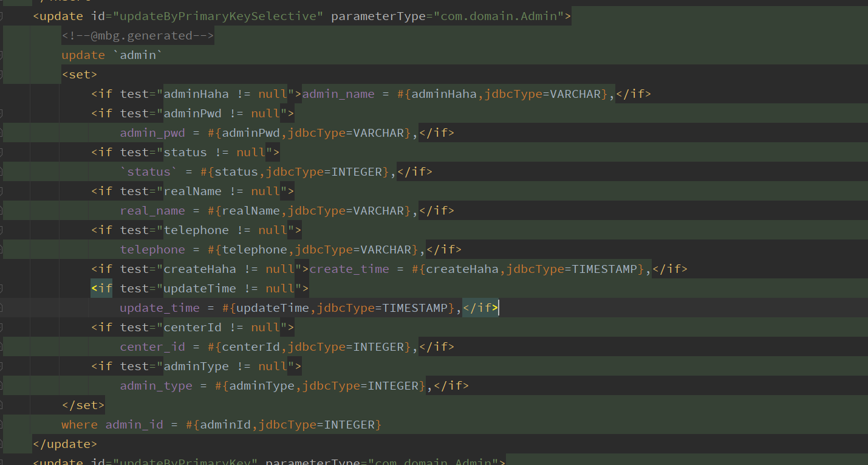
Task: Click the admin_type column name
Action: point(156,385)
